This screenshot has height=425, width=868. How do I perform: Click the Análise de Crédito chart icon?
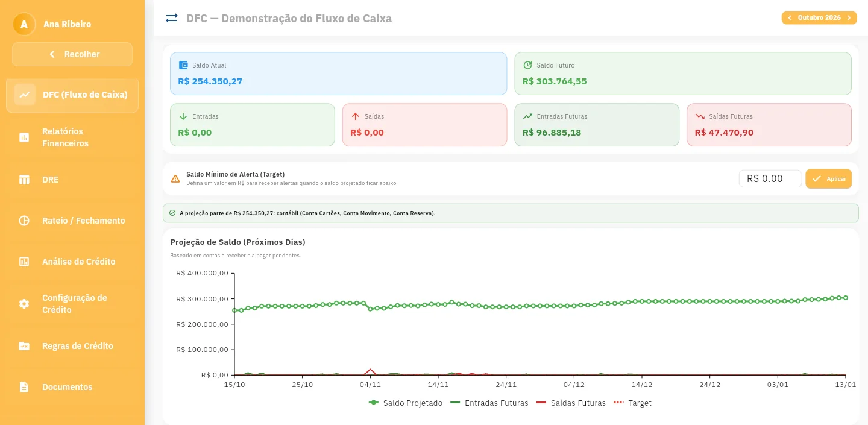click(24, 262)
